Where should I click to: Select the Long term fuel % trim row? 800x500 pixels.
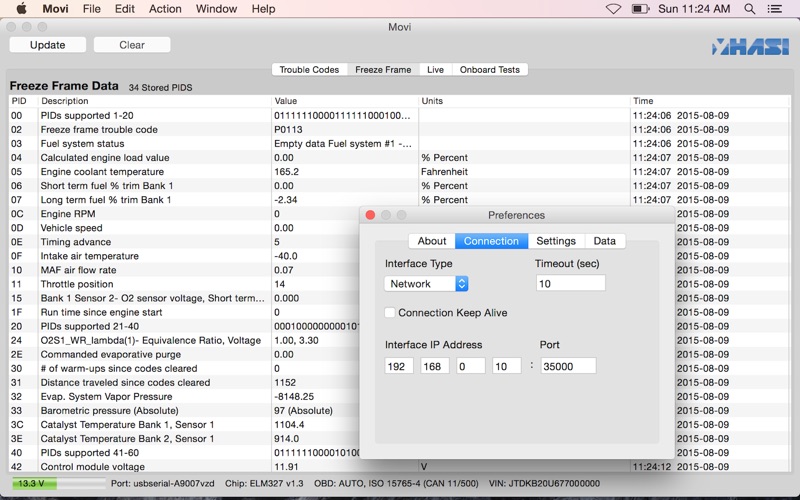(x=399, y=200)
